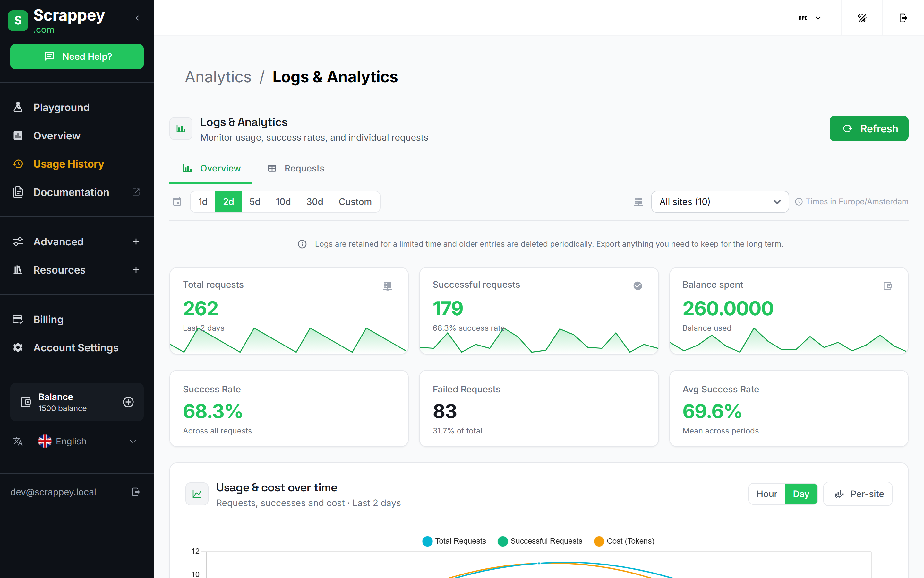Click the calendar icon before range buttons
Image resolution: width=924 pixels, height=578 pixels.
point(177,201)
